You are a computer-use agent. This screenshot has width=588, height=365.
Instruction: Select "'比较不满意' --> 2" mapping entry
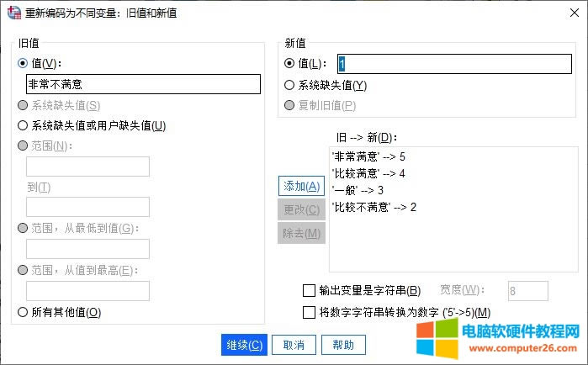(374, 207)
